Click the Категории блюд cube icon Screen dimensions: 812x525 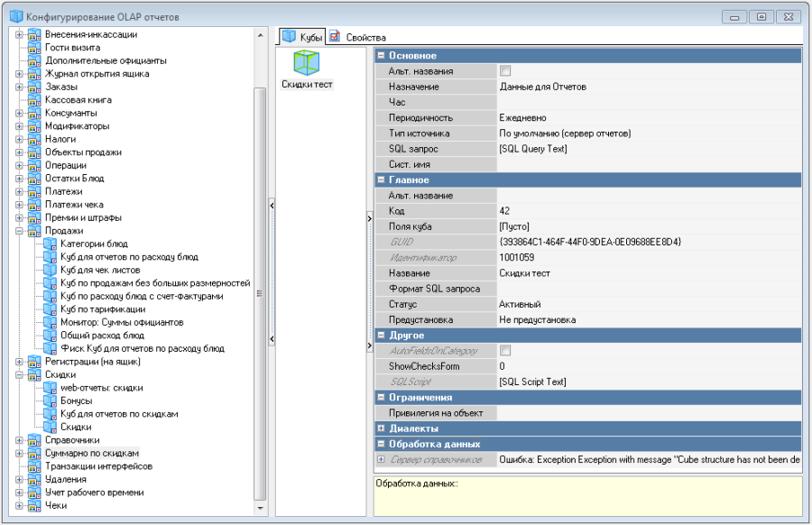click(51, 244)
